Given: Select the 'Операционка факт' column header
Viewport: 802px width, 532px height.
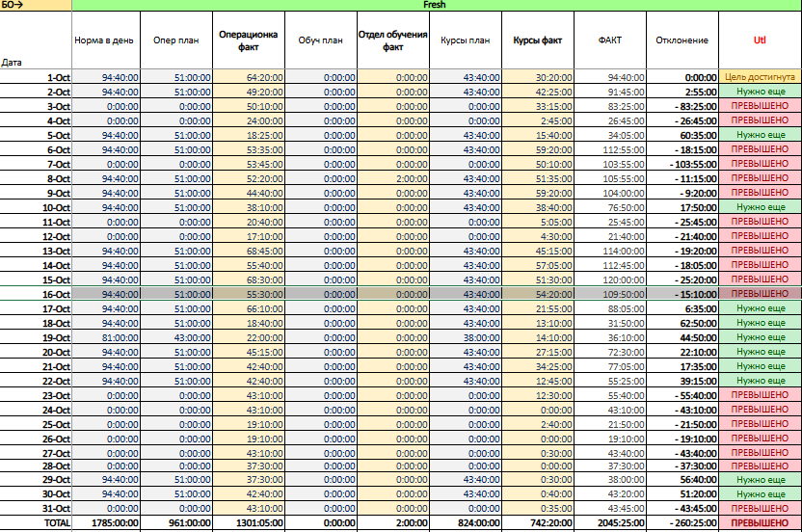Looking at the screenshot, I should [x=249, y=40].
